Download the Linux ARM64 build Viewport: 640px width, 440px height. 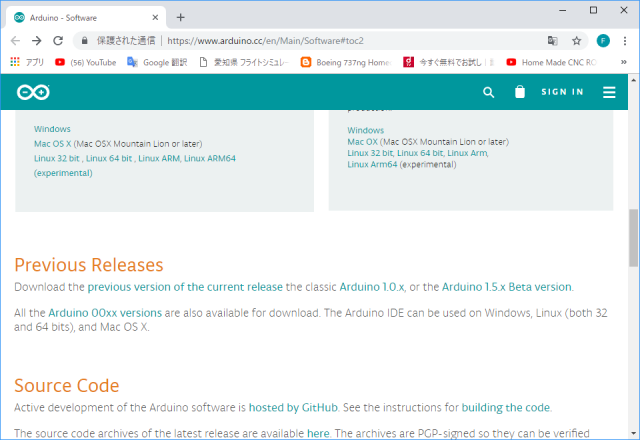click(210, 158)
